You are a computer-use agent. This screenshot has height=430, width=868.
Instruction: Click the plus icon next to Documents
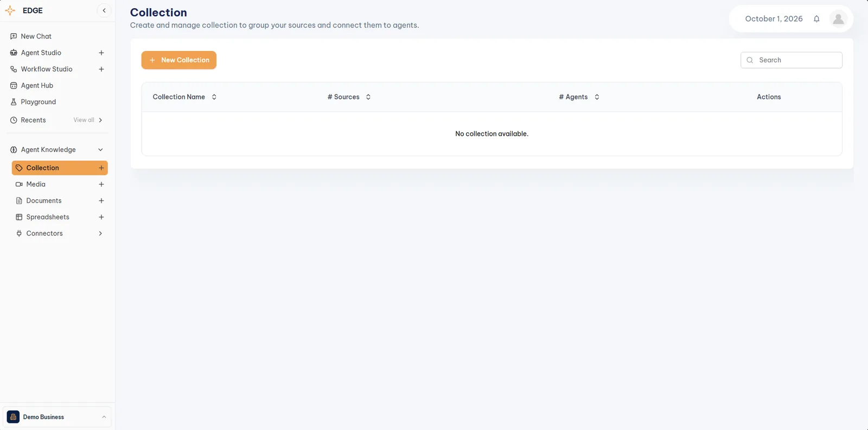click(101, 200)
